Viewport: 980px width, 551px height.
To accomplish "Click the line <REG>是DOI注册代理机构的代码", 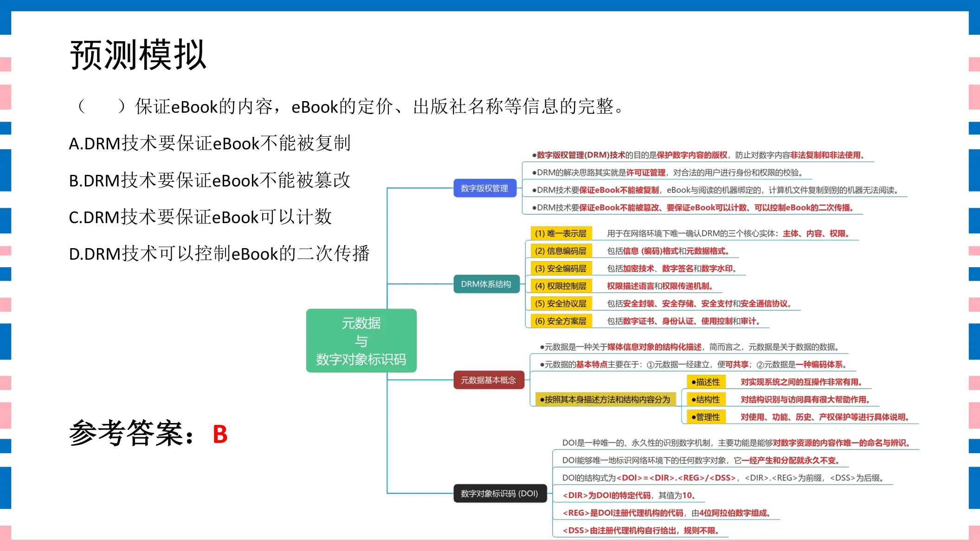I will point(667,513).
